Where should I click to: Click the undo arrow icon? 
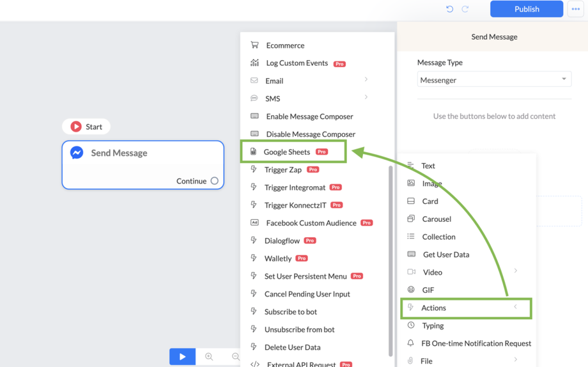click(x=449, y=9)
